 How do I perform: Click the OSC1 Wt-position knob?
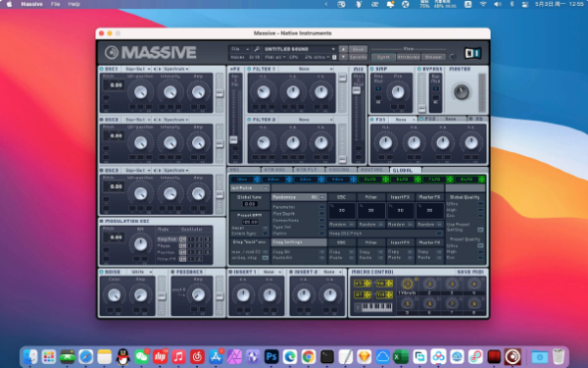[x=140, y=92]
